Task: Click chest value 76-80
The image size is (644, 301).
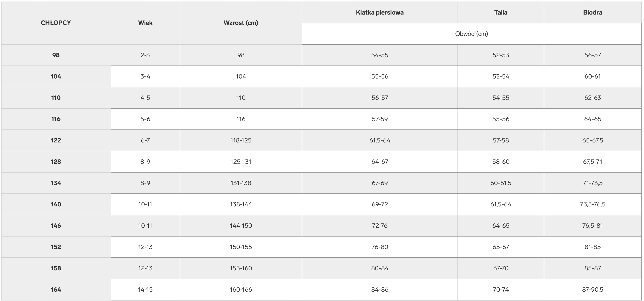Action: tap(380, 247)
